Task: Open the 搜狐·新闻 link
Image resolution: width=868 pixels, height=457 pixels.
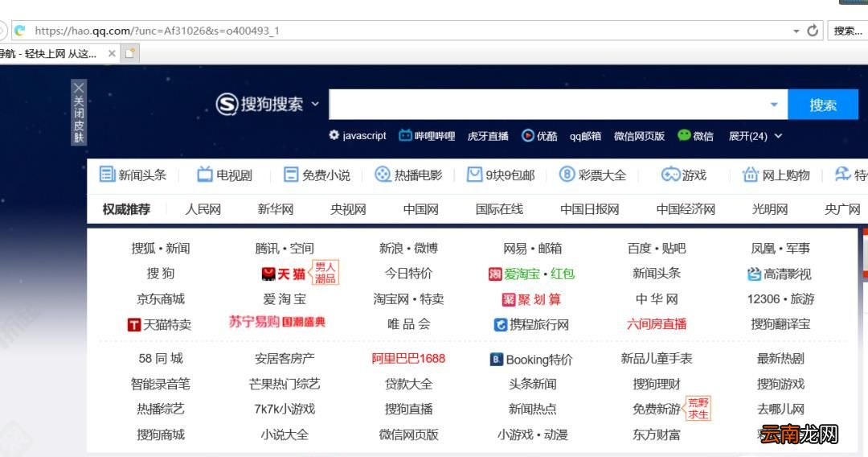Action: click(x=161, y=248)
